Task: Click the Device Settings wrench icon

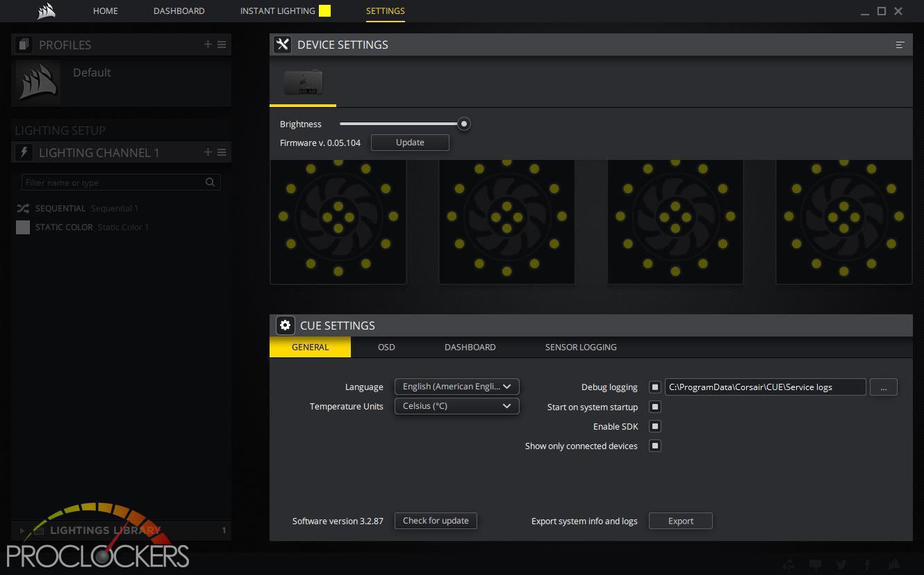Action: point(282,44)
